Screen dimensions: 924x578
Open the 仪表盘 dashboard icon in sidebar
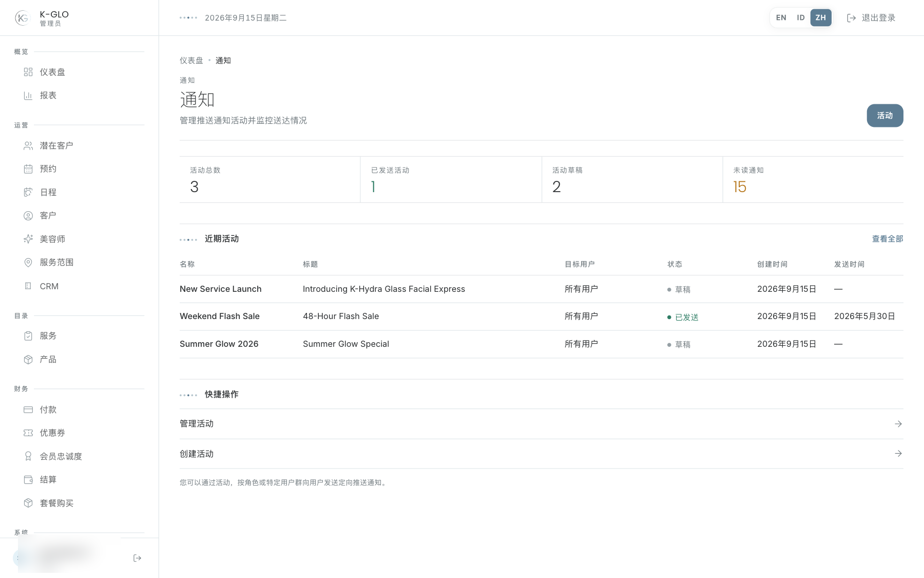click(28, 72)
